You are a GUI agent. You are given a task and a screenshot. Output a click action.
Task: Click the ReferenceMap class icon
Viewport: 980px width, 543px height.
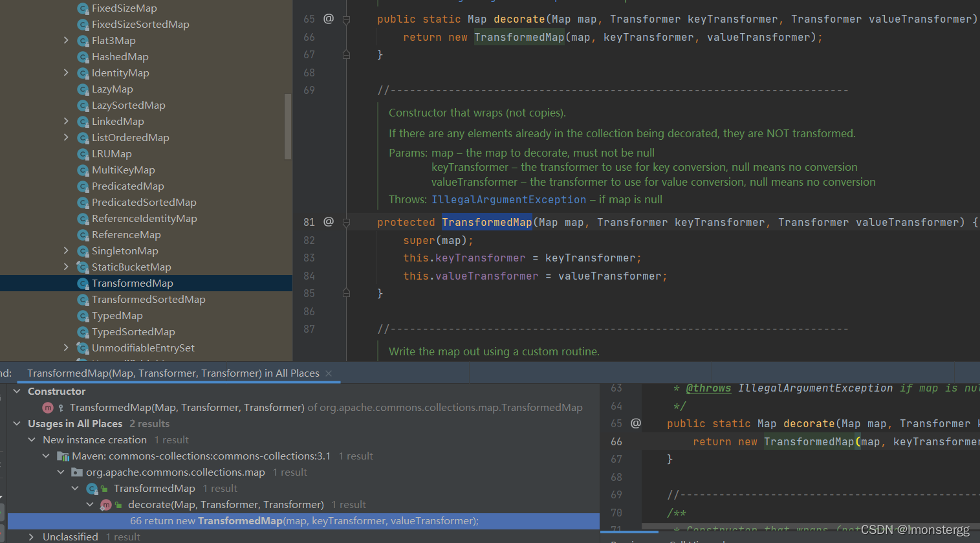tap(83, 235)
